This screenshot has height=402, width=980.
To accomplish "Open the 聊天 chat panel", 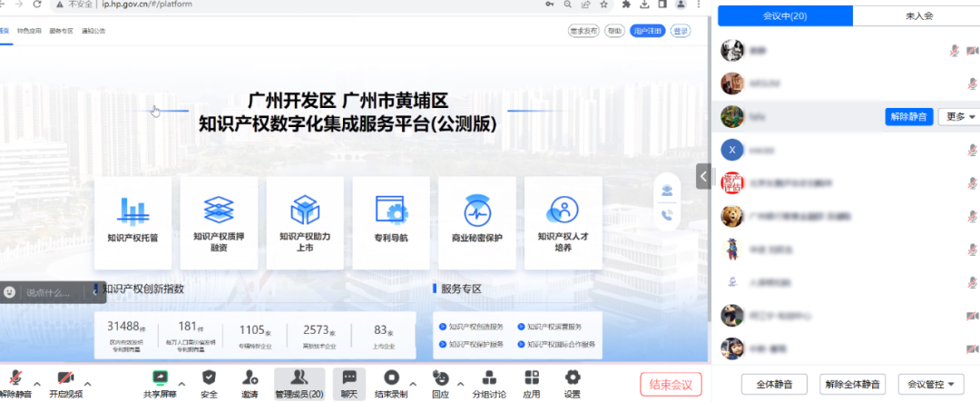I will pos(348,377).
